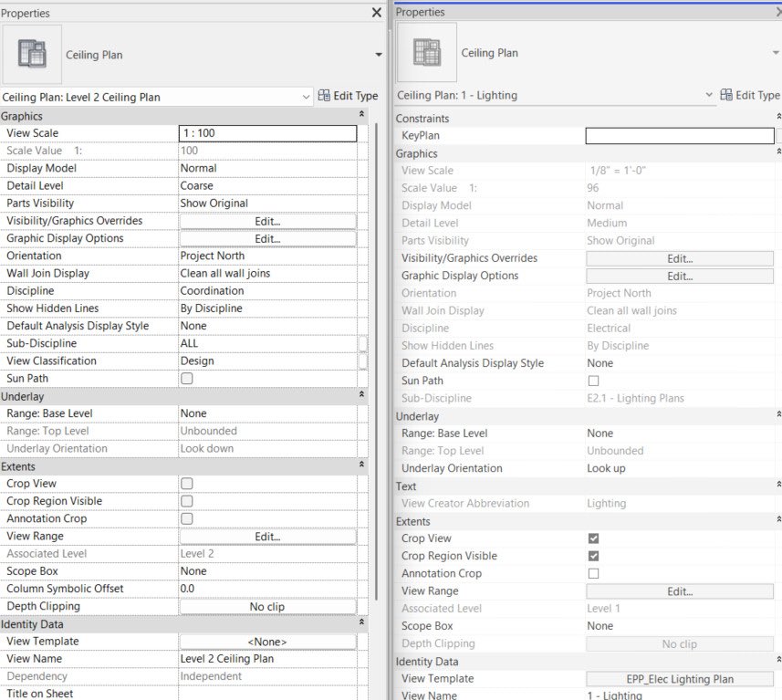Click Range: Base Level None in right panel

pos(680,434)
